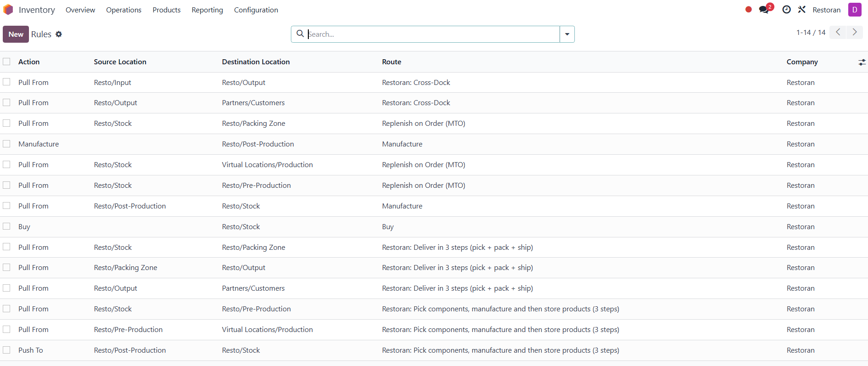Click Manufacture route in Manufacture action row
Viewport: 868px width, 366px height.
(402, 144)
